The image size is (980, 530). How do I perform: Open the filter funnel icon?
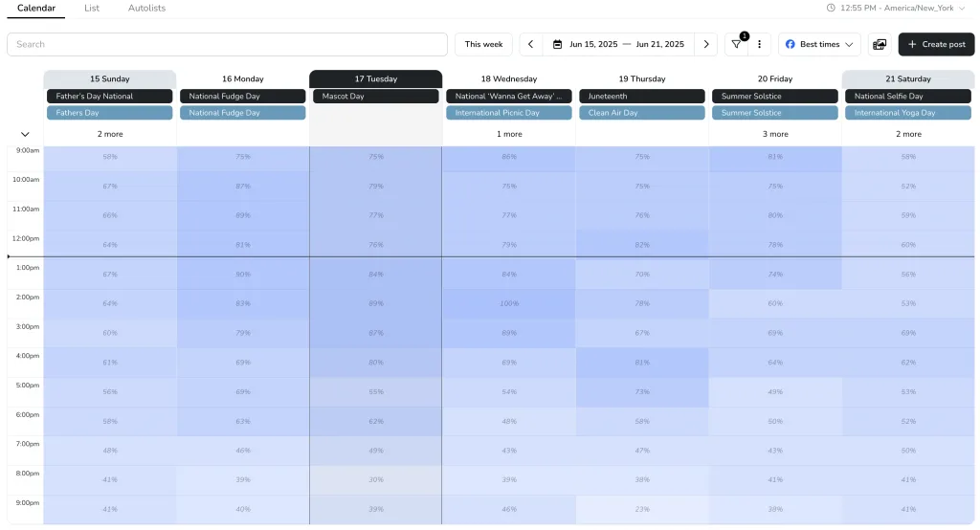(x=736, y=44)
